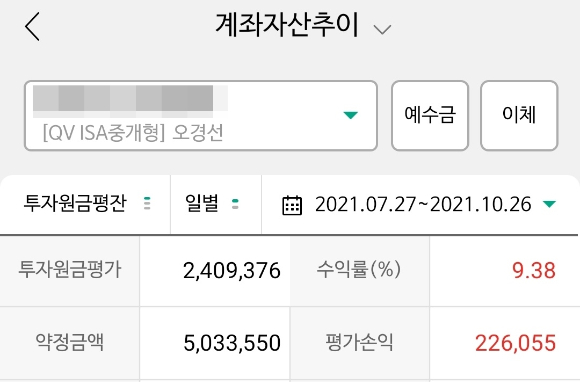Open the 예수금 deposit button
Image resolution: width=580 pixels, height=382 pixels.
click(x=430, y=115)
